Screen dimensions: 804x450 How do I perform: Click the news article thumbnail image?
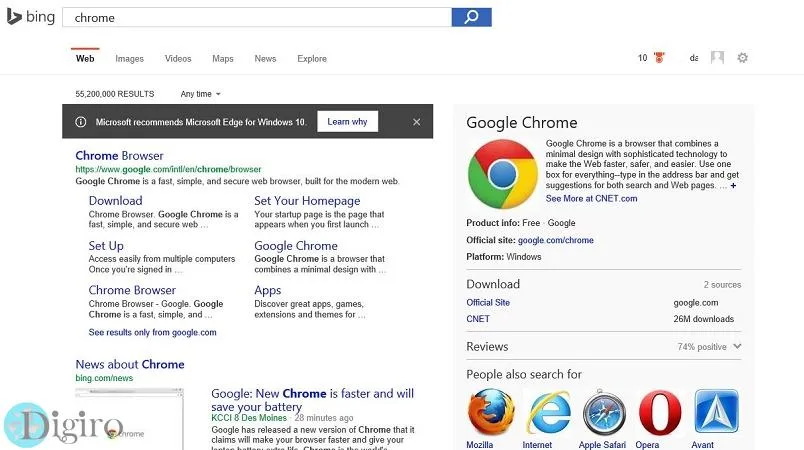(x=129, y=419)
